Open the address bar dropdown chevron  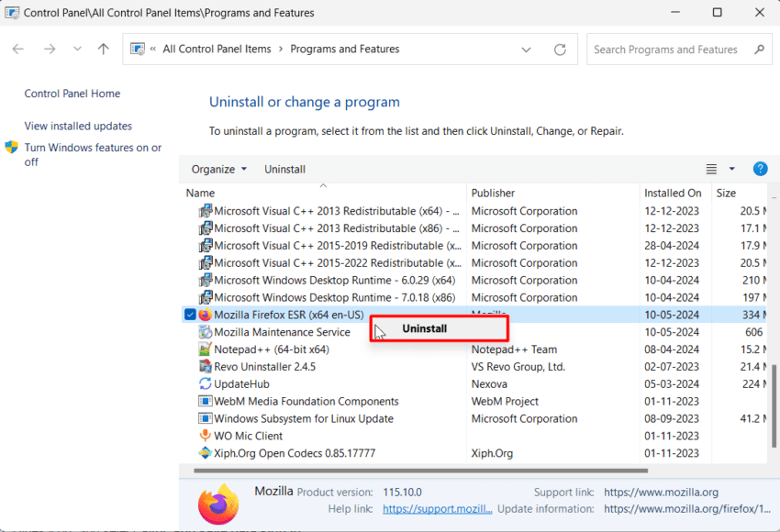pyautogui.click(x=526, y=50)
